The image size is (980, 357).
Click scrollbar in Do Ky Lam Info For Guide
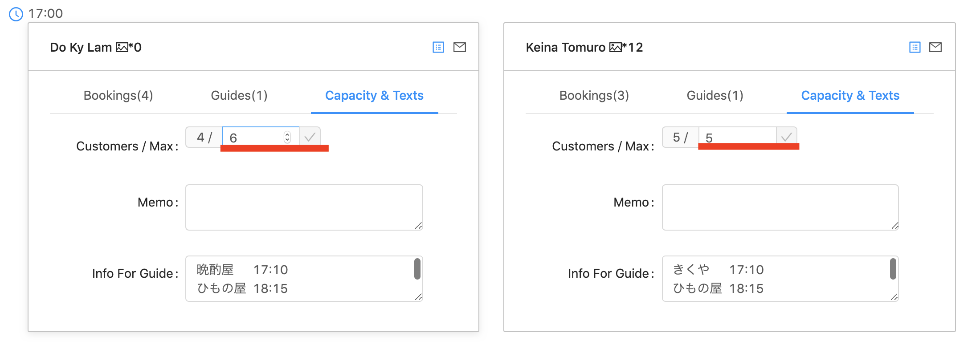coord(417,269)
